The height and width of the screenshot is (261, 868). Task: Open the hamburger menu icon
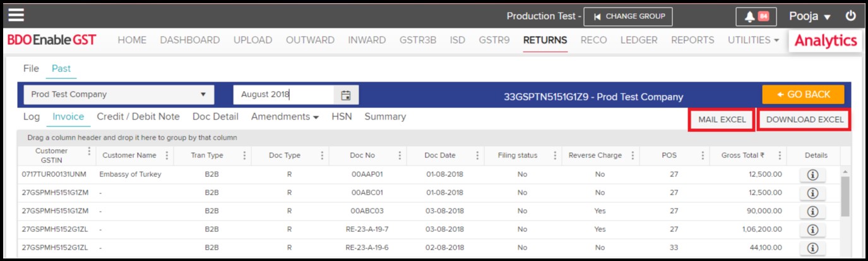pos(16,15)
